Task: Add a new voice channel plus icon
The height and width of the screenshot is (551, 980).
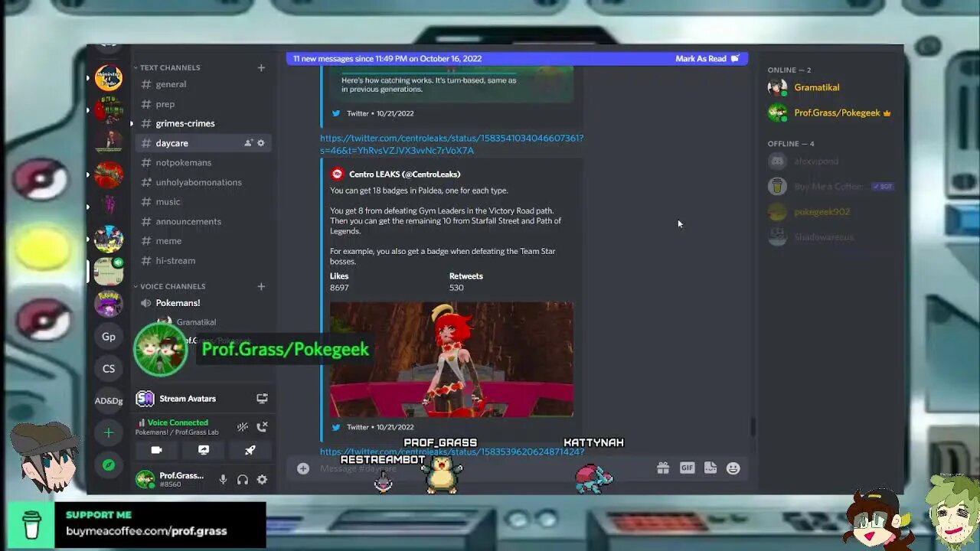Action: (261, 286)
